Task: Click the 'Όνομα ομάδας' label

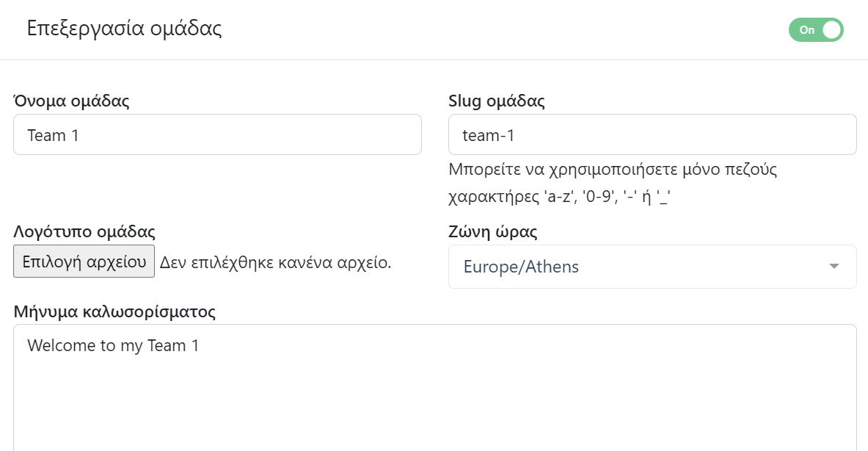Action: [72, 101]
